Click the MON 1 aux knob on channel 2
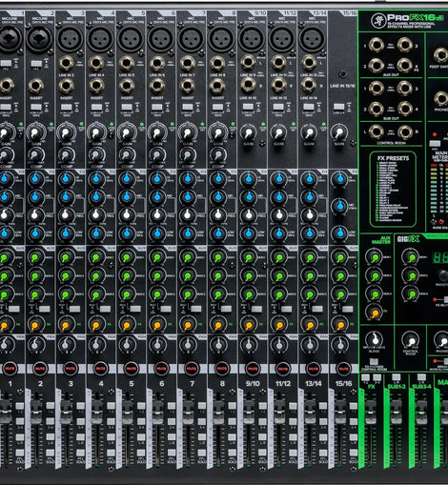Screen dimensions: 448x485 (x=35, y=257)
